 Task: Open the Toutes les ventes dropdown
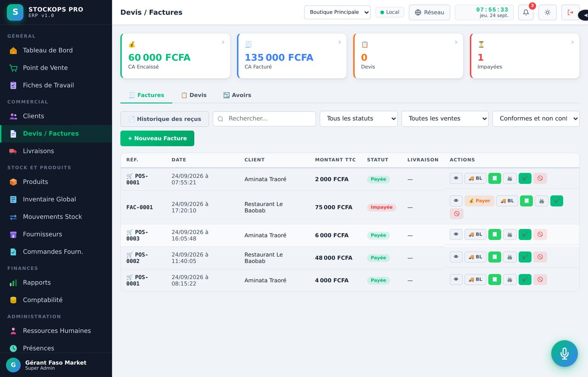pos(445,119)
